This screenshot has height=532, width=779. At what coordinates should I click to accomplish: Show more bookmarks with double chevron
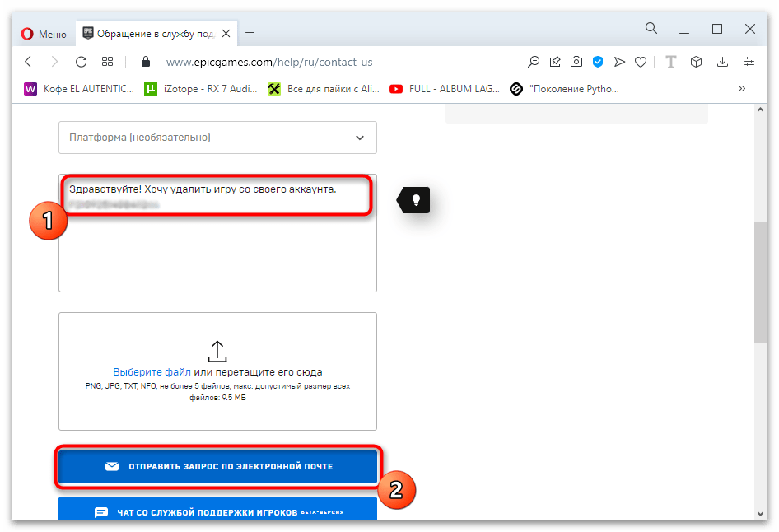742,88
